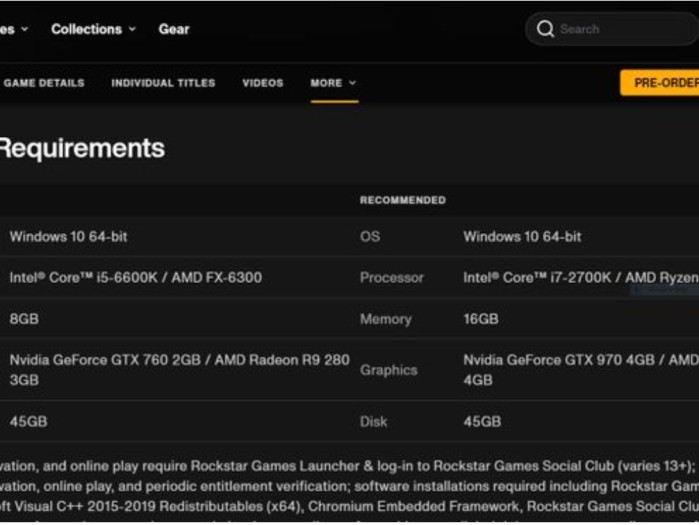Viewport: 699px width, 525px height.
Task: Open the Collections dropdown menu
Action: (93, 29)
